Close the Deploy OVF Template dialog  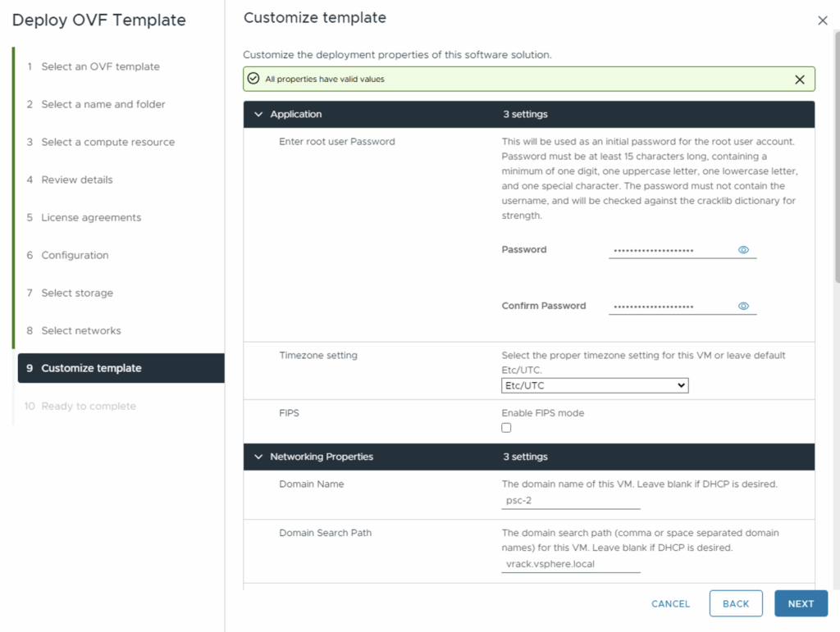[x=822, y=20]
